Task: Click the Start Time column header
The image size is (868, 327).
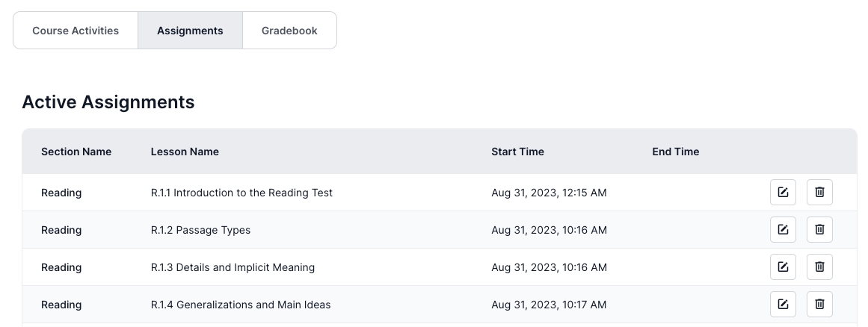Action: click(517, 152)
